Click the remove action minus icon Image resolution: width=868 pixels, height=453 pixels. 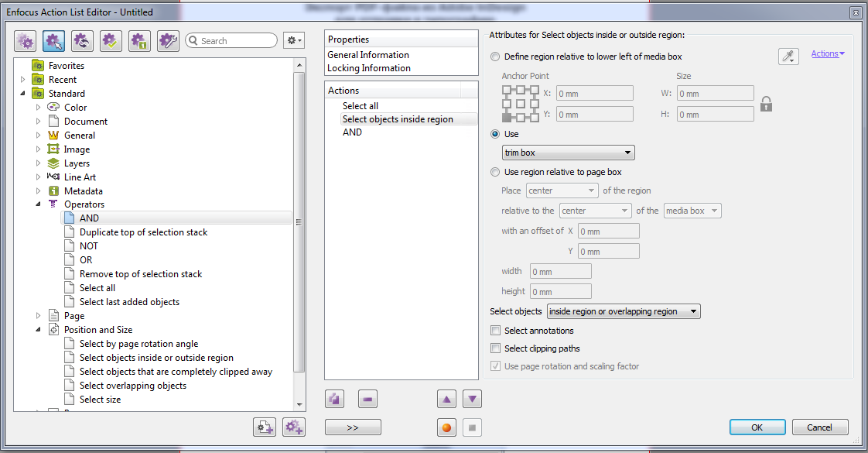[x=367, y=399]
